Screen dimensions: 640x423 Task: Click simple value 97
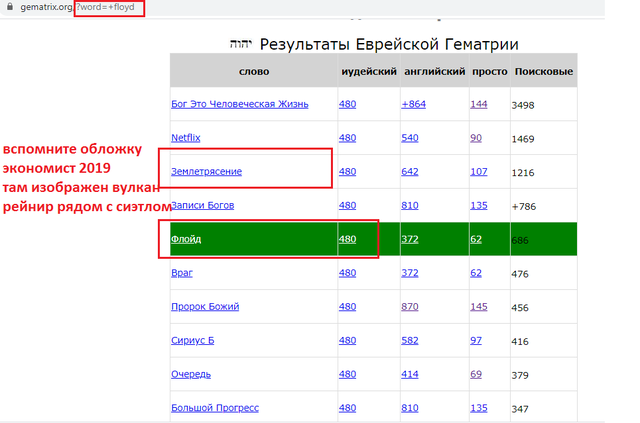pyautogui.click(x=476, y=341)
